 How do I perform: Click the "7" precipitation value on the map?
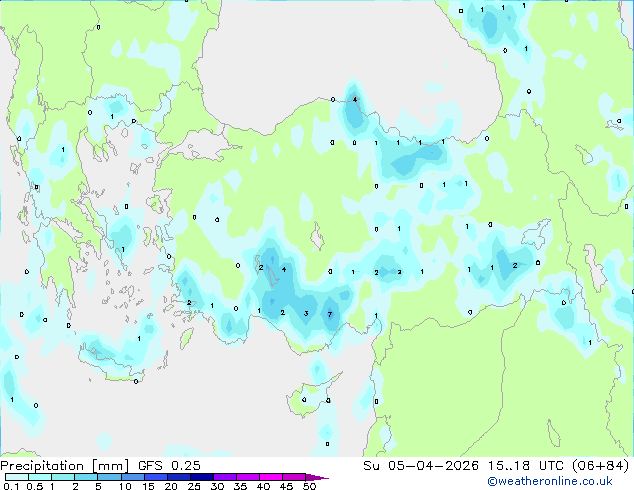[330, 314]
